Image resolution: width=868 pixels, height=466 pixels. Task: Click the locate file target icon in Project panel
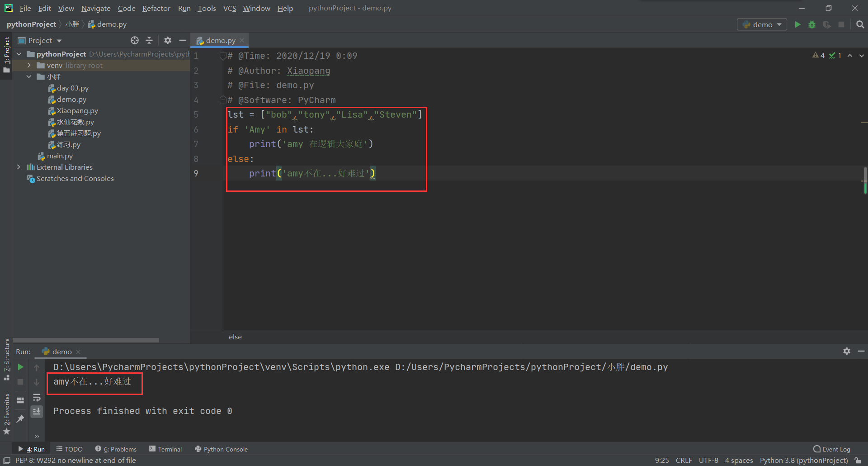[x=135, y=40]
